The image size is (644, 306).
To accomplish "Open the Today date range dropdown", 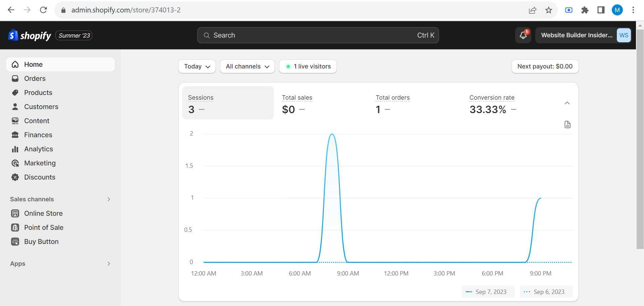I will point(197,66).
